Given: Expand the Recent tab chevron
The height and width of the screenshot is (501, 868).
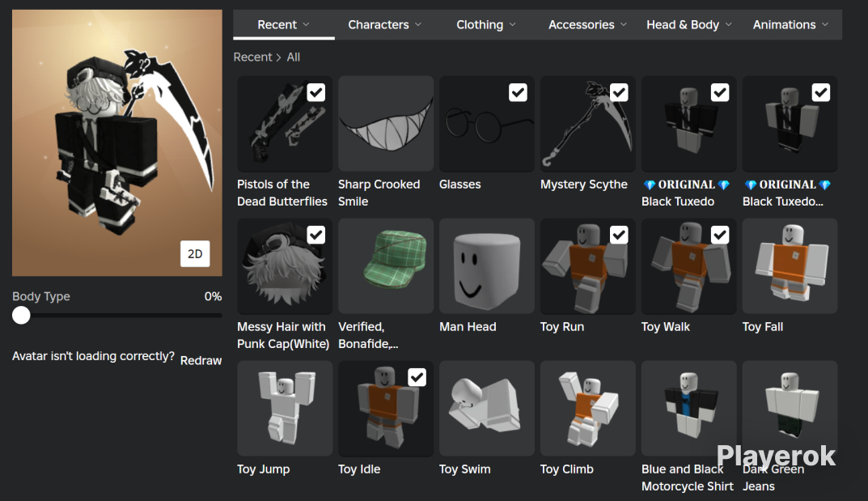Looking at the screenshot, I should pyautogui.click(x=306, y=24).
